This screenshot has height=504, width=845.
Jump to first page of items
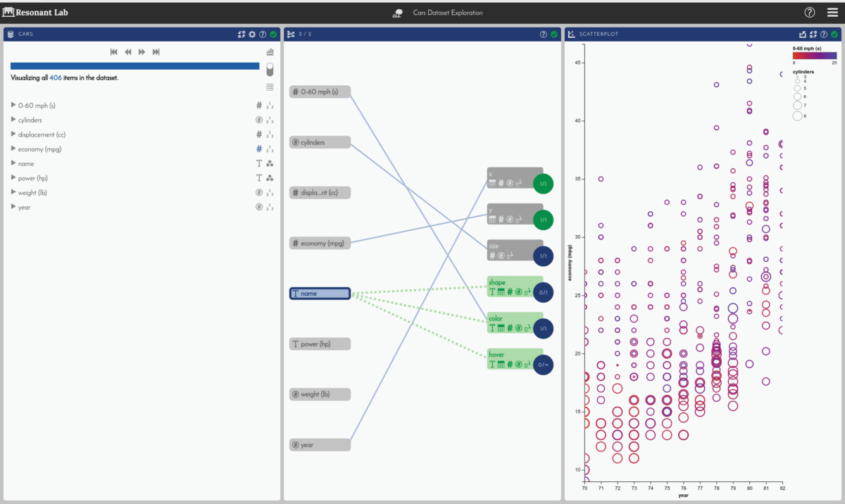114,51
